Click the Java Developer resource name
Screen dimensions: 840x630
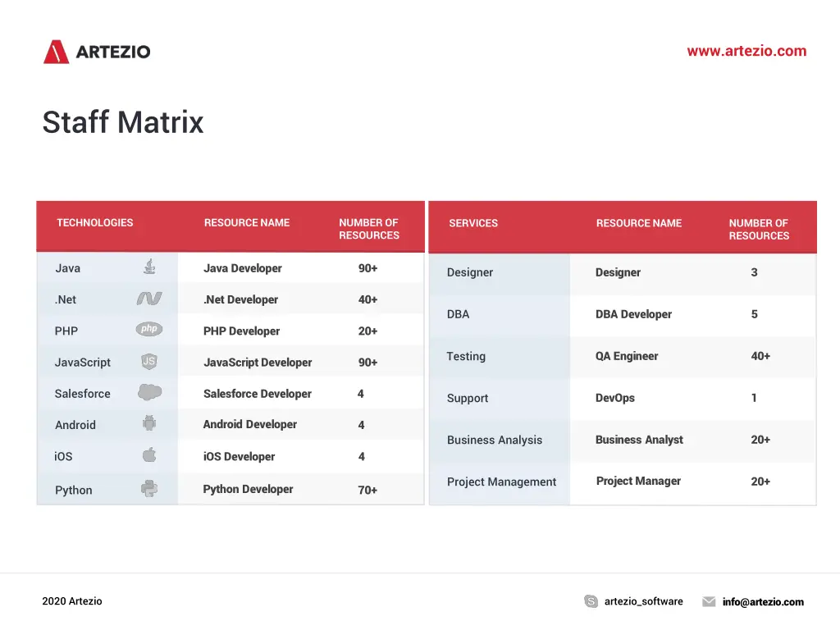click(x=243, y=268)
